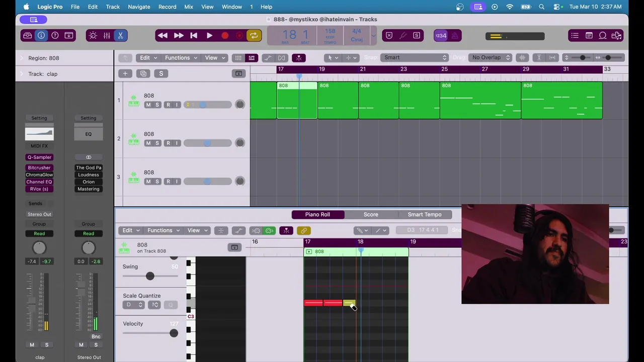Image resolution: width=644 pixels, height=362 pixels.
Task: Open the Note Pads icon
Action: coord(589,36)
